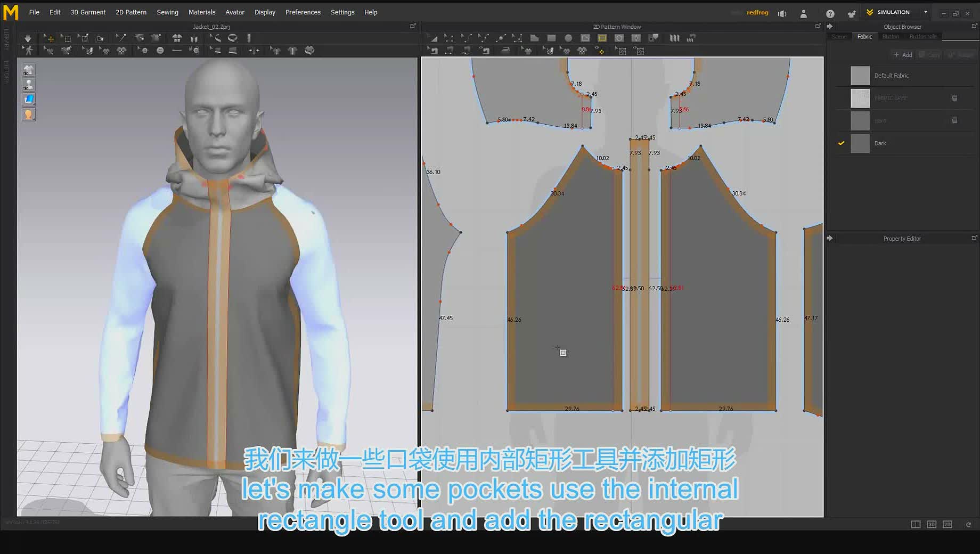Toggle garment visibility eye in 3D view
Viewport: 980px width, 554px height.
coord(29,70)
